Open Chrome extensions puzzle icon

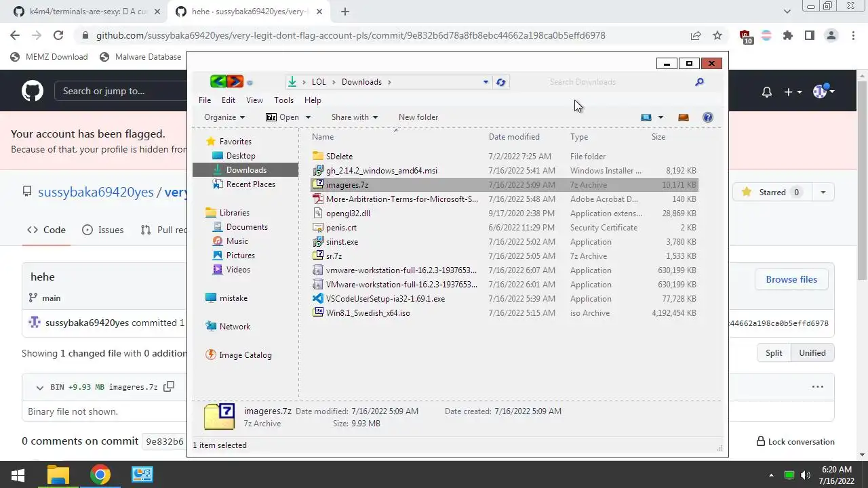(788, 35)
